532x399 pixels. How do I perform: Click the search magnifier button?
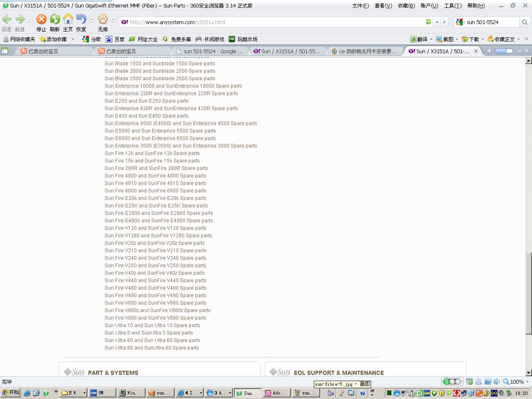pyautogui.click(x=525, y=22)
